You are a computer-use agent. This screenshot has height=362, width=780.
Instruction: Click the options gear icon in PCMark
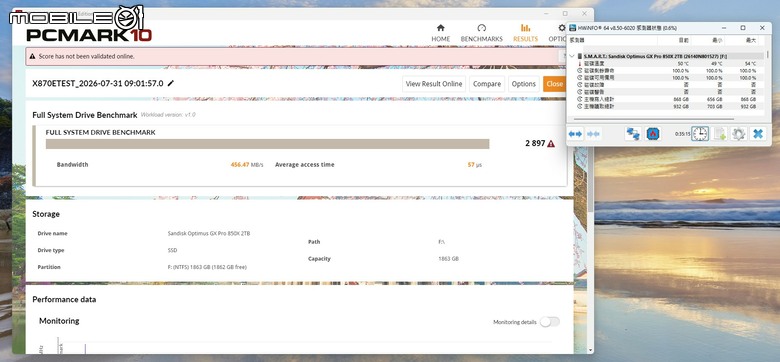[562, 28]
